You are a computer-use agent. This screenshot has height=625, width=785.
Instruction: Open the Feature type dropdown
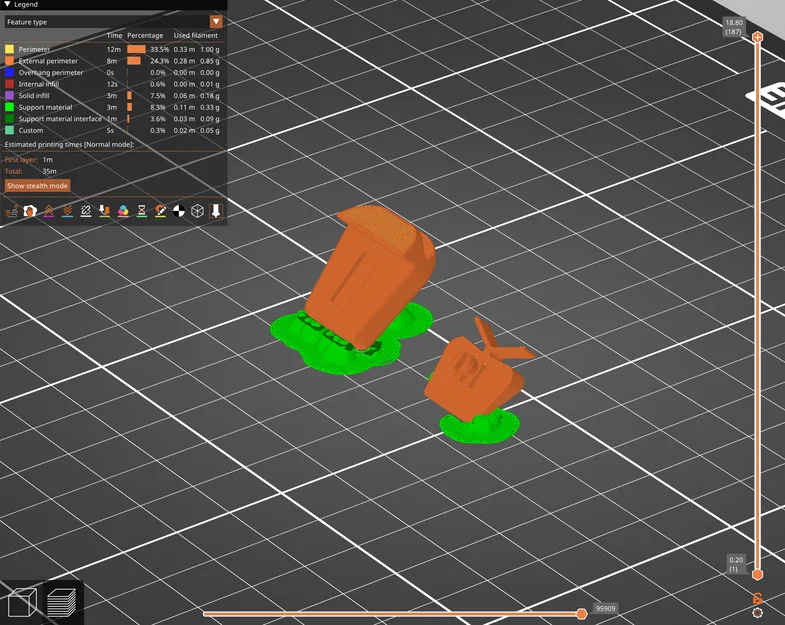(114, 22)
